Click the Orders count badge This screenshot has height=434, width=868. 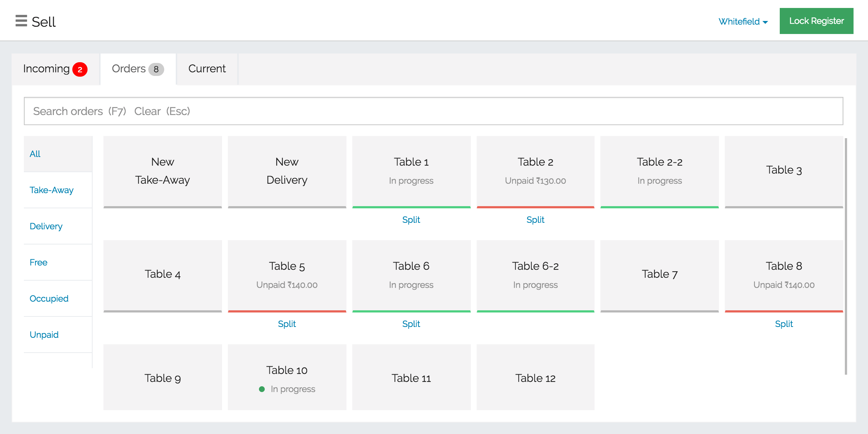point(156,69)
